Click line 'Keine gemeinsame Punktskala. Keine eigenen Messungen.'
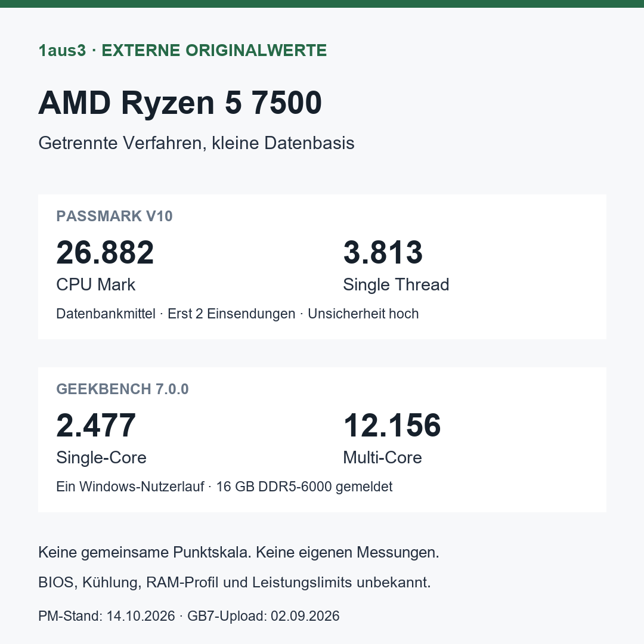The width and height of the screenshot is (644, 644). 239,552
